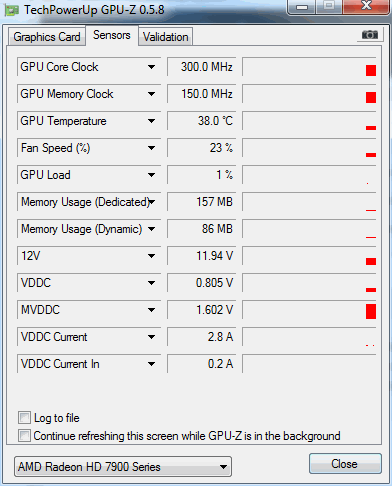Minimize the GPU-Z window

302,7
